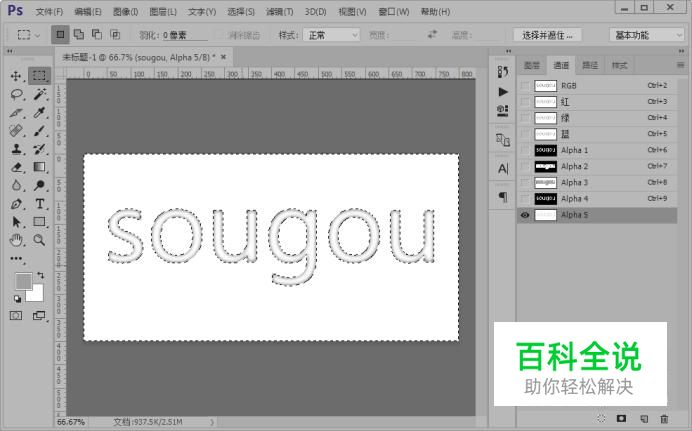This screenshot has height=431, width=692.
Task: Show the 绿 channel visibility
Action: [x=525, y=118]
